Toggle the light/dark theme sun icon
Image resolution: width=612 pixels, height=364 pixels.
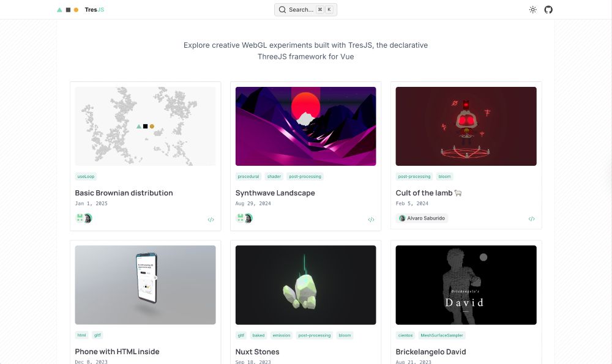click(533, 10)
